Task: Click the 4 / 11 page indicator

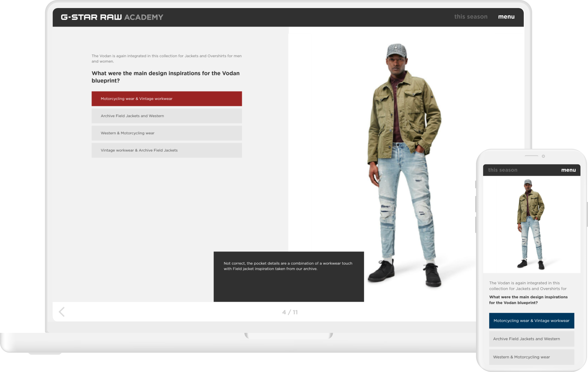Action: point(290,312)
